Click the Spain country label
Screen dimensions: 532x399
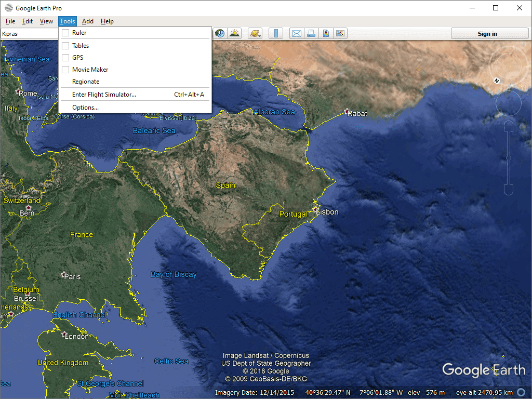(x=225, y=185)
